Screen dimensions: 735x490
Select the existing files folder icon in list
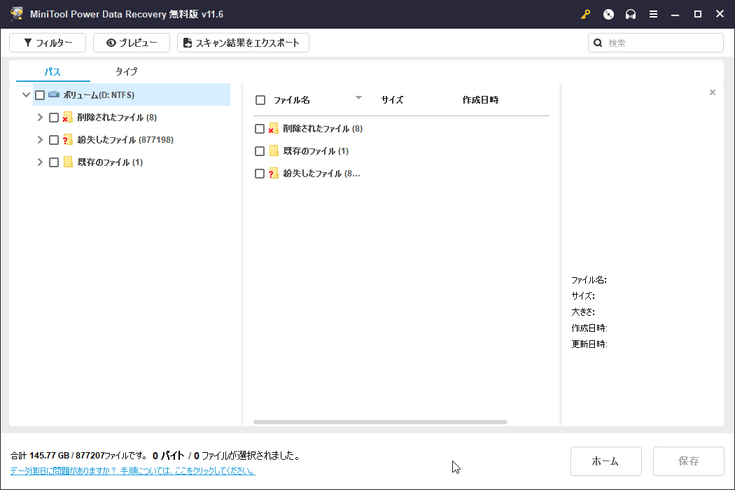tap(273, 151)
